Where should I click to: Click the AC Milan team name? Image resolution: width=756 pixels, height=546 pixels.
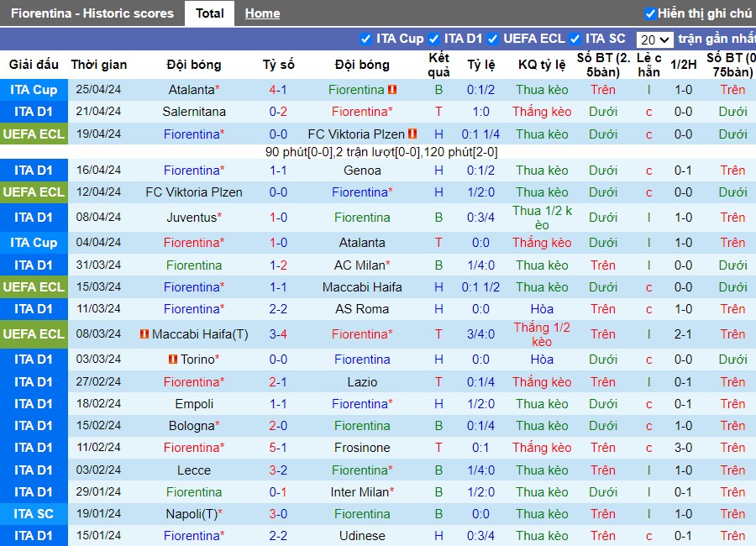(x=362, y=265)
